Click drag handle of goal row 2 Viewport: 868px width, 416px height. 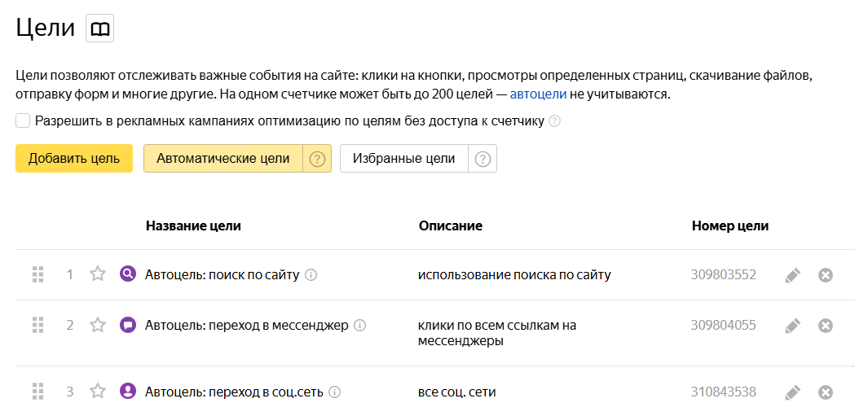tap(37, 326)
